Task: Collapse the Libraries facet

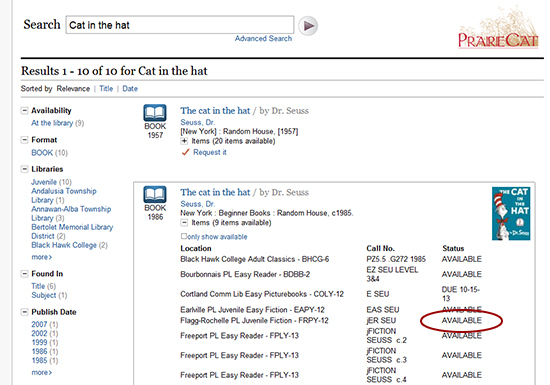Action: tap(24, 169)
